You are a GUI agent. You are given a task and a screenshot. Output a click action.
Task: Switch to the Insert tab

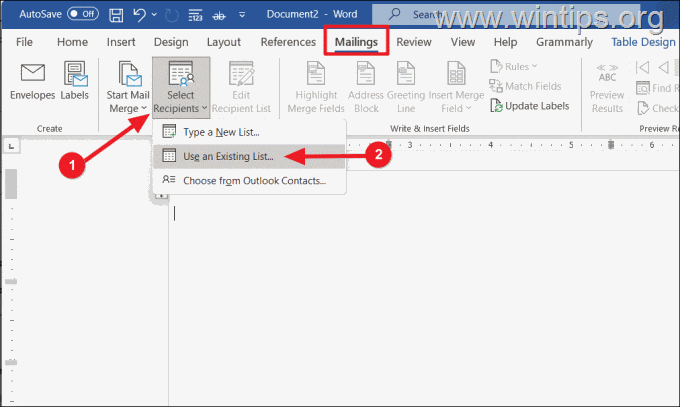point(121,42)
